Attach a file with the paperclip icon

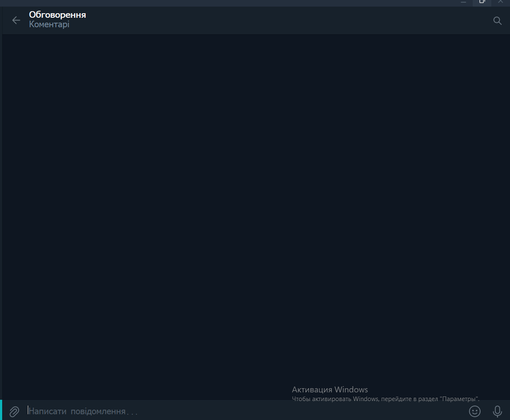coord(14,412)
